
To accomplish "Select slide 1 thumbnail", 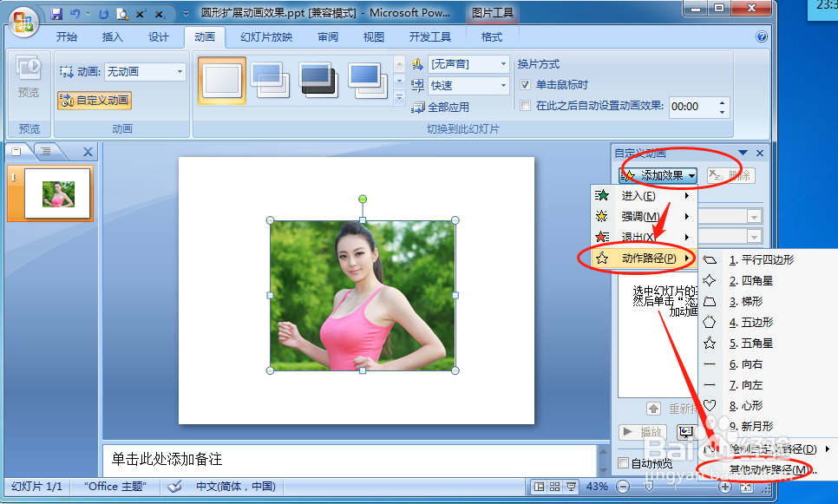I will [x=57, y=193].
